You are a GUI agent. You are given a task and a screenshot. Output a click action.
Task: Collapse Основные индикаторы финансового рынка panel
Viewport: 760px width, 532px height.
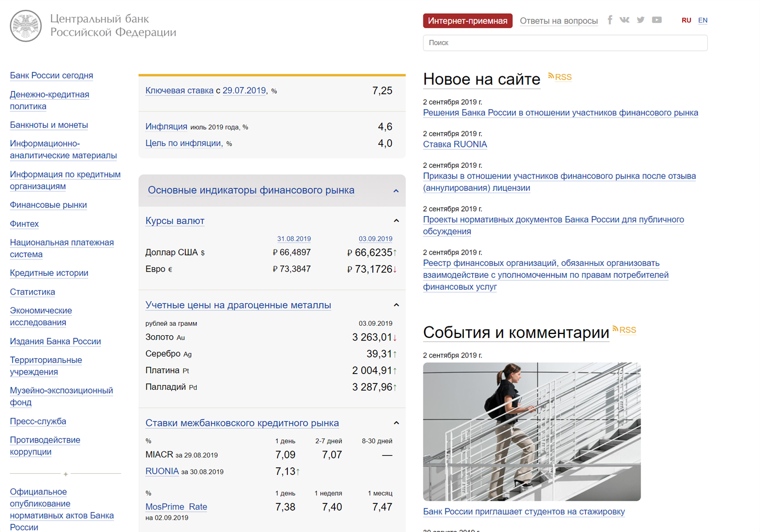click(396, 191)
